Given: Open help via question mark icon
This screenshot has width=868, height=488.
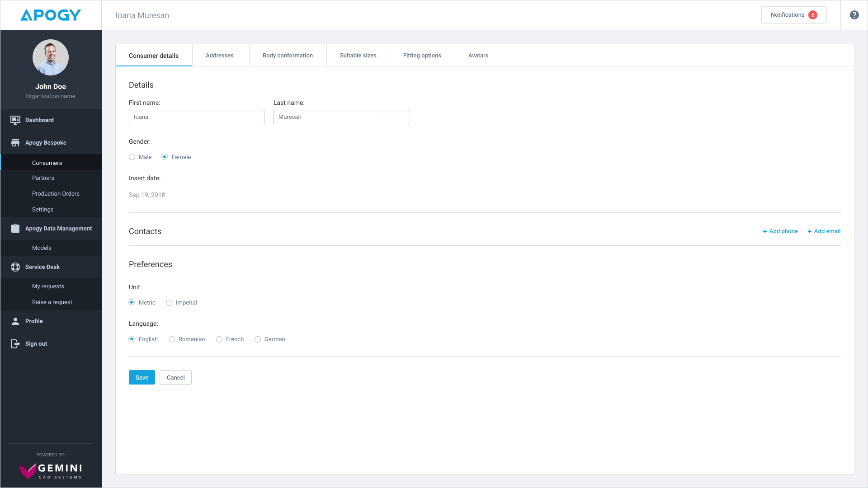Looking at the screenshot, I should click(x=854, y=15).
